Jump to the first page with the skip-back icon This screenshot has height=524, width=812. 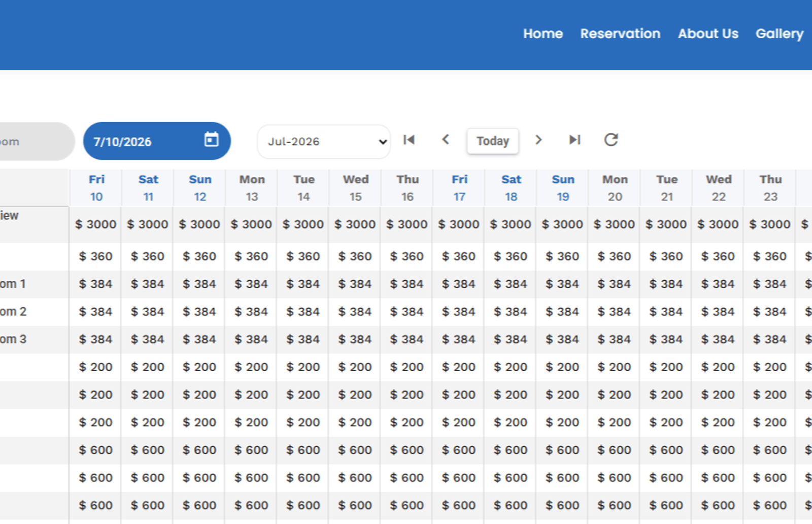[409, 140]
